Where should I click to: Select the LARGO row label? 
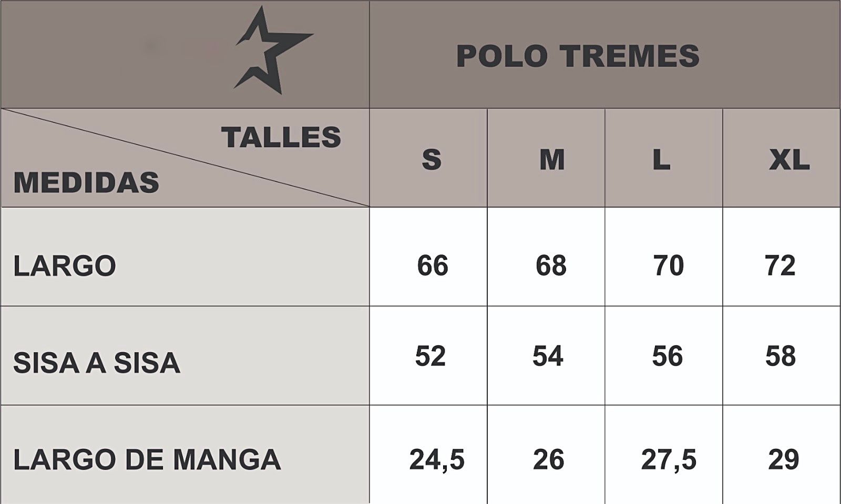click(x=65, y=266)
